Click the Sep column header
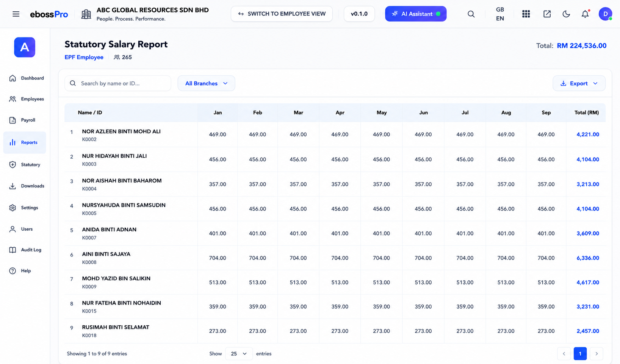The width and height of the screenshot is (620, 364). point(546,112)
